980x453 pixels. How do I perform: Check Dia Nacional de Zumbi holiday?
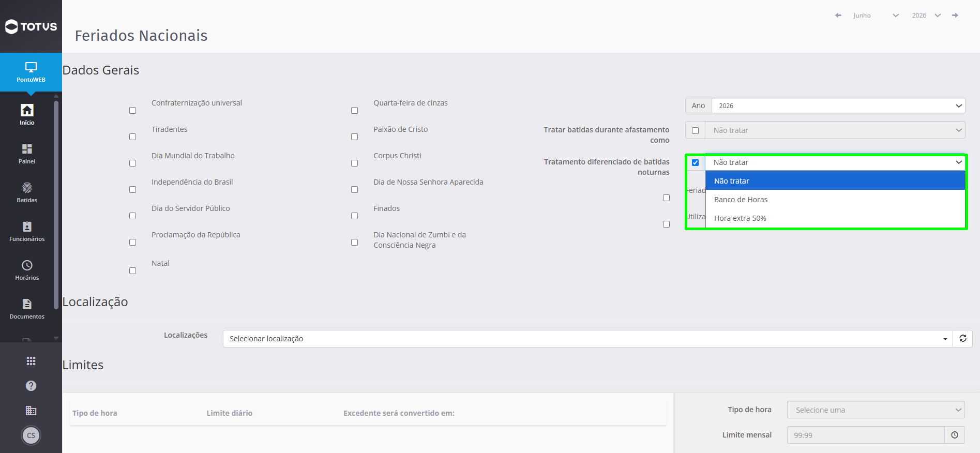pyautogui.click(x=354, y=243)
